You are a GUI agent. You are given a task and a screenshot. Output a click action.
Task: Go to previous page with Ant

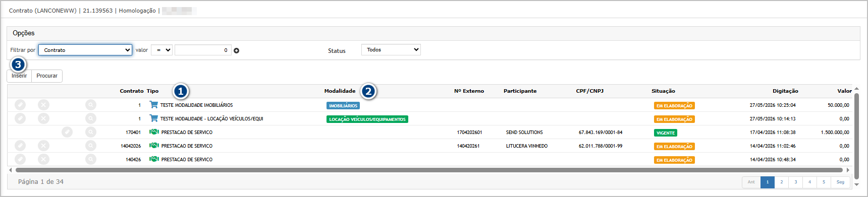tap(751, 182)
